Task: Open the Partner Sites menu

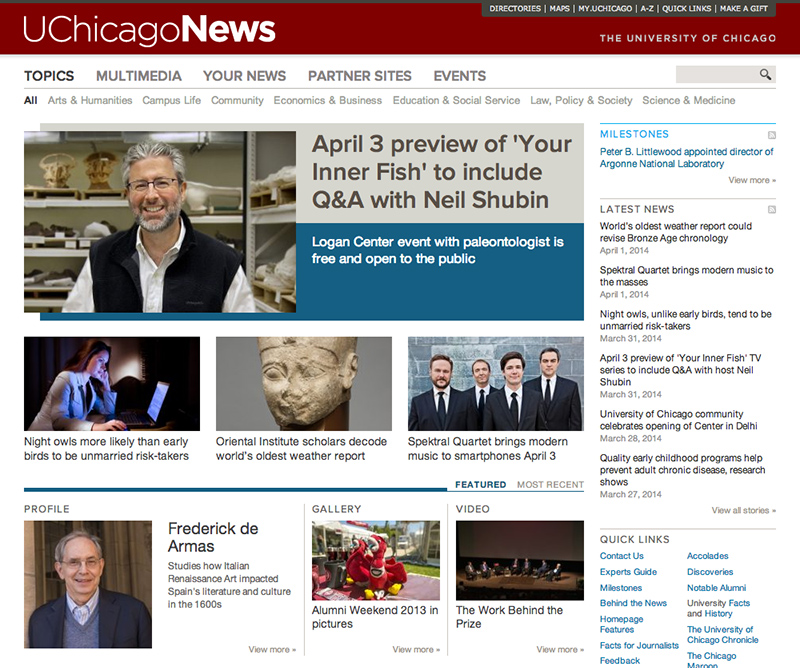Action: (x=360, y=76)
